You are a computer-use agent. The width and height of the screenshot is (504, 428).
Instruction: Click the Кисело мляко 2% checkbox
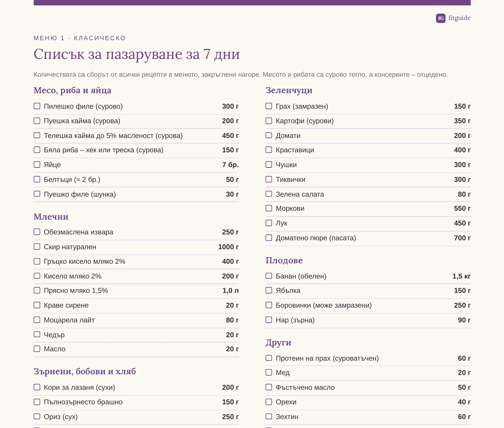click(x=37, y=276)
